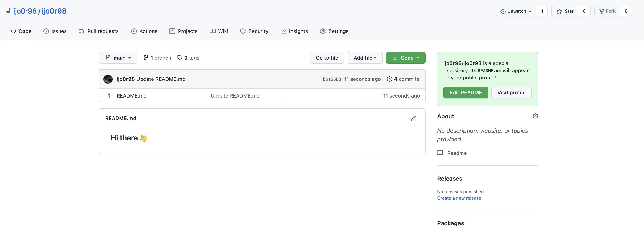Click the star icon on Star button
The image size is (644, 228).
tap(559, 11)
